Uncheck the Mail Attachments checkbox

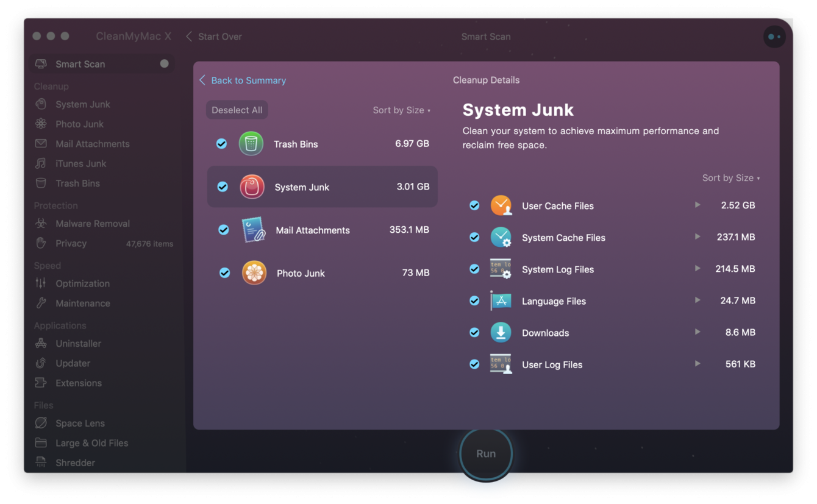coord(224,230)
